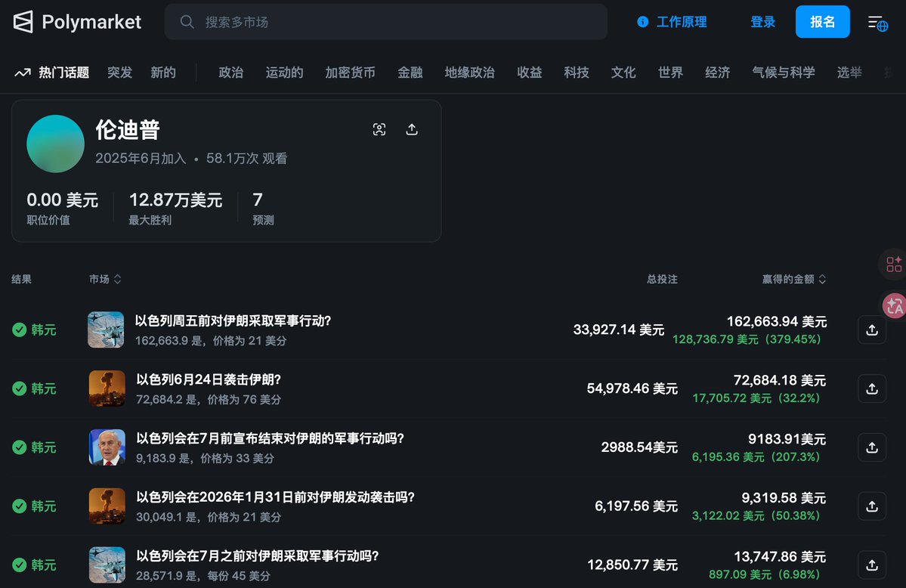The height and width of the screenshot is (588, 906).
Task: Select the 运动的 category
Action: [x=284, y=73]
